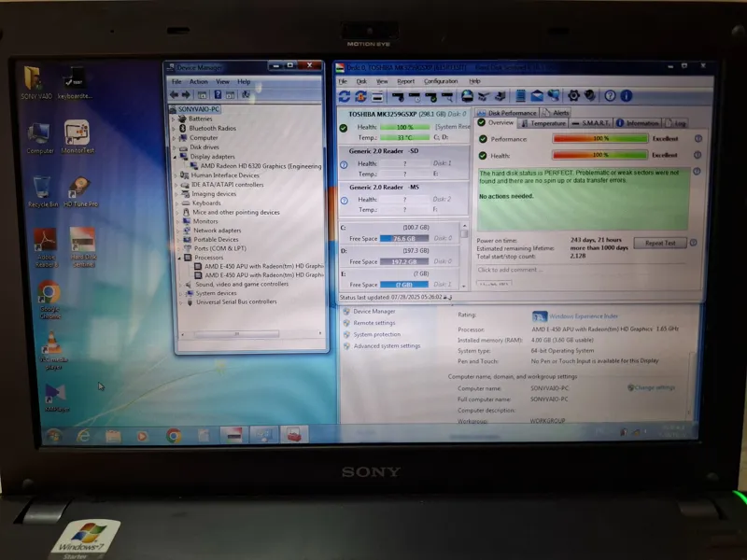Click Device Manager blue help book icon
Image resolution: width=747 pixels, height=560 pixels.
click(x=218, y=95)
